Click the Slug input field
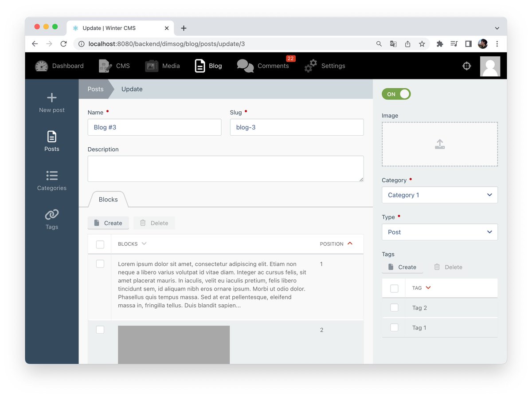Viewport: 532px width, 397px height. click(297, 127)
